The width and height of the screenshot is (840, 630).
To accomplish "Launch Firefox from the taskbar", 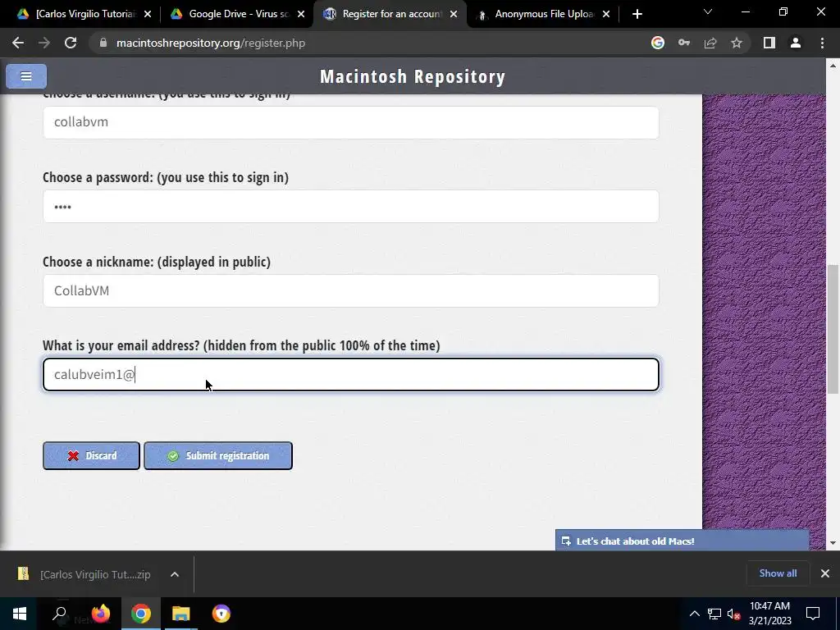I will 100,614.
